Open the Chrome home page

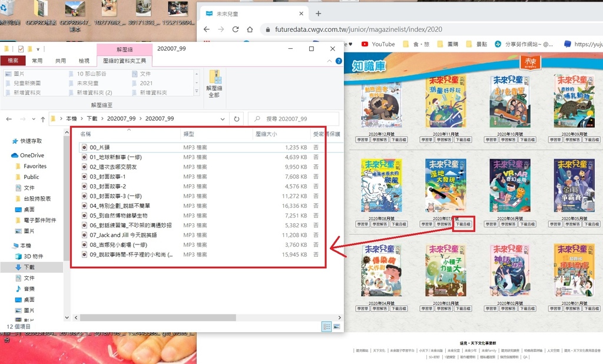click(x=250, y=29)
